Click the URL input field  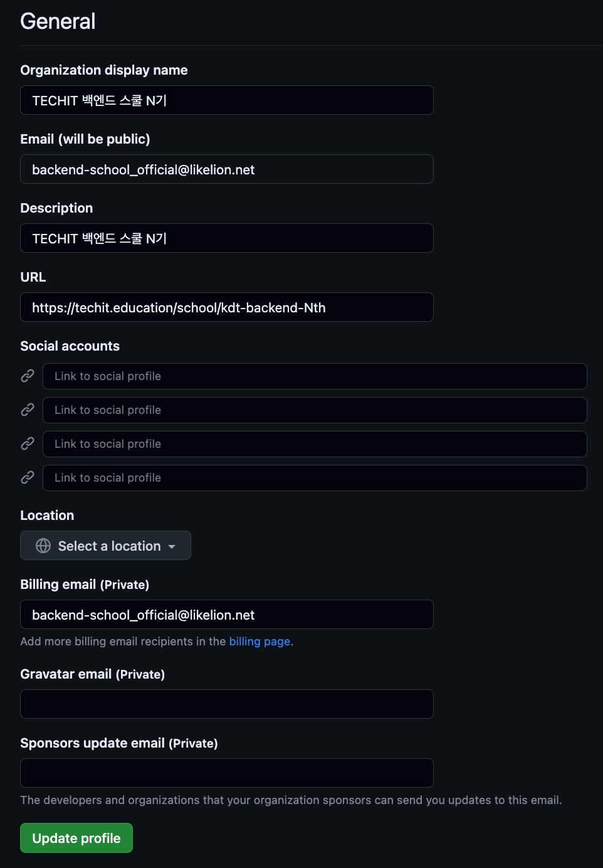point(226,307)
